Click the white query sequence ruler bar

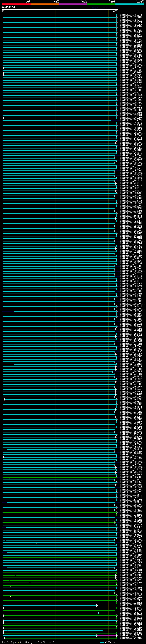click(60, 9)
